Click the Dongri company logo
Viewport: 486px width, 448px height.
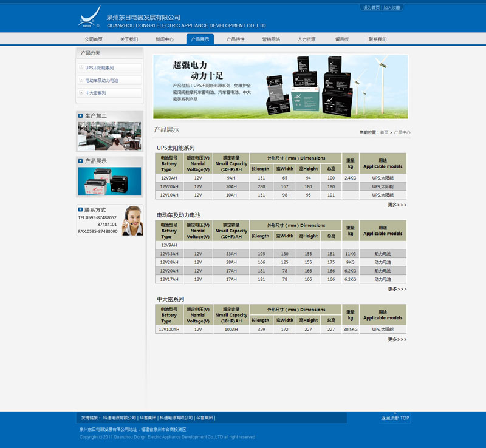pyautogui.click(x=89, y=17)
